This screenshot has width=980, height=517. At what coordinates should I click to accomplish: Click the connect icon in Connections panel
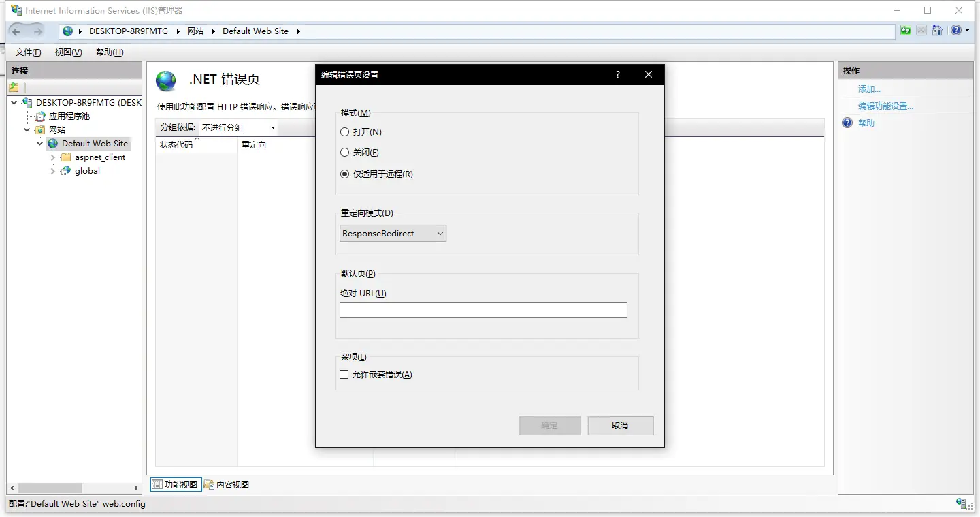pyautogui.click(x=14, y=87)
